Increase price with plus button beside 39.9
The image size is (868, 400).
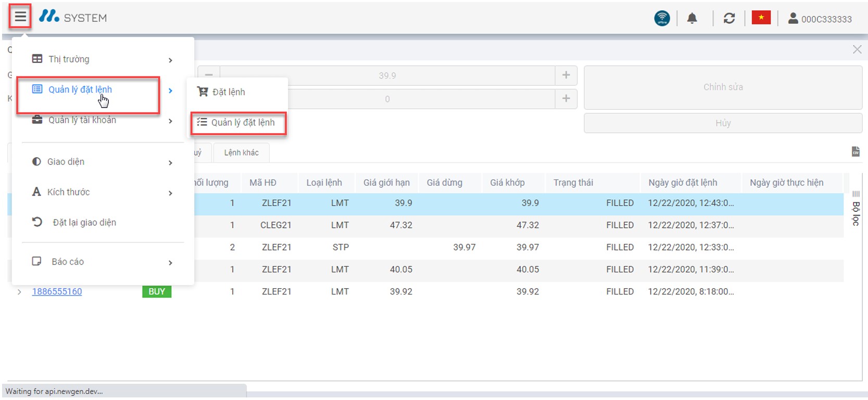[566, 75]
